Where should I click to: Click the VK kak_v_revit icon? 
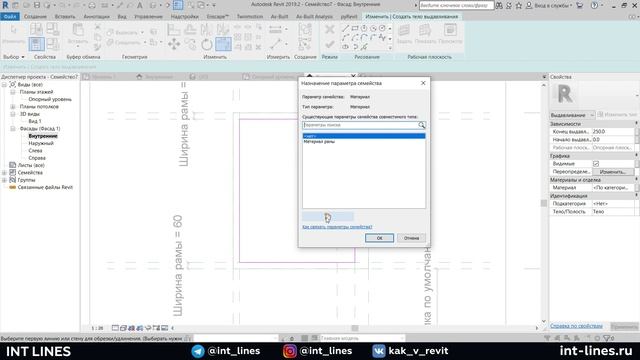click(x=379, y=351)
